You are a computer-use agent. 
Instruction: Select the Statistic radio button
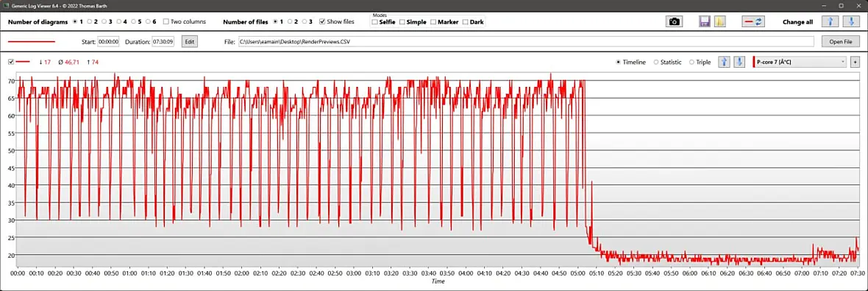656,62
